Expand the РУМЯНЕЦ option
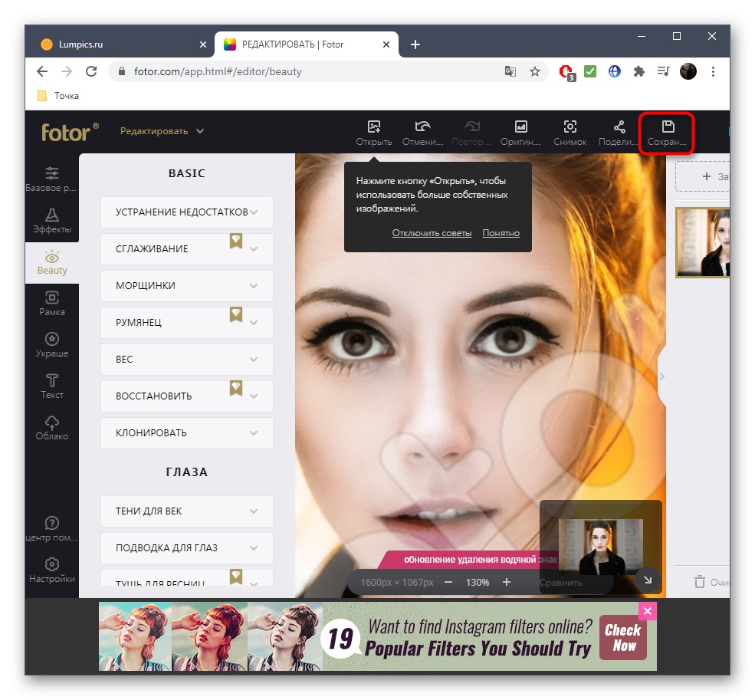The height and width of the screenshot is (700, 755). coord(187,322)
